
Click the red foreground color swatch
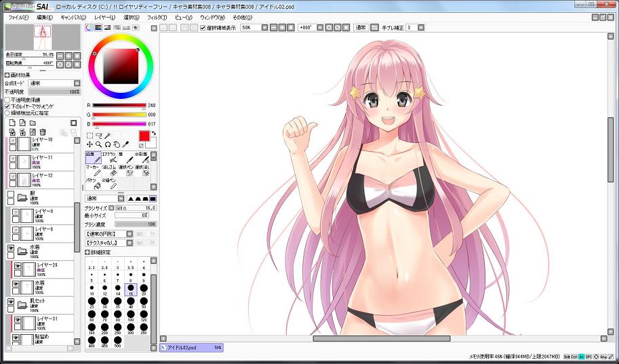[x=143, y=136]
